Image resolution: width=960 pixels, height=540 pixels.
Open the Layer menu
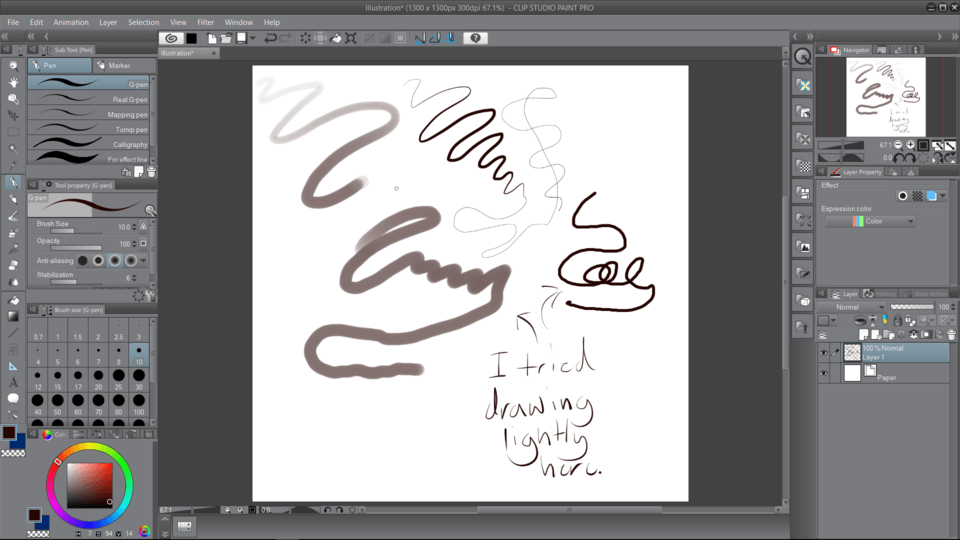[108, 22]
